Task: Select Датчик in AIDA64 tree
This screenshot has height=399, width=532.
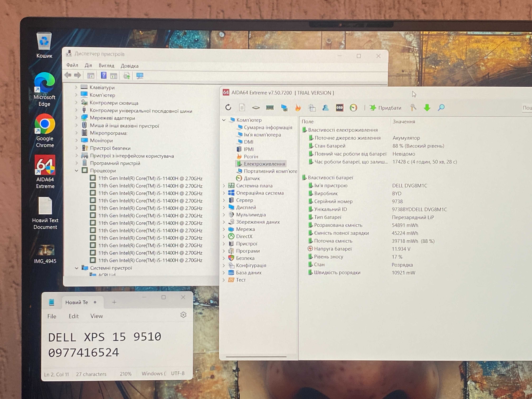Action: click(252, 178)
